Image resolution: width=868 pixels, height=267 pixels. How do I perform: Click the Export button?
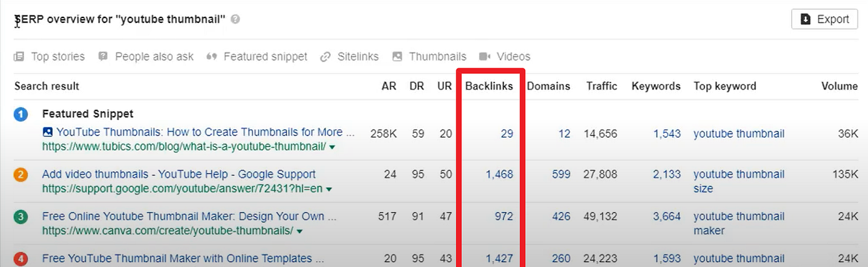[x=824, y=19]
